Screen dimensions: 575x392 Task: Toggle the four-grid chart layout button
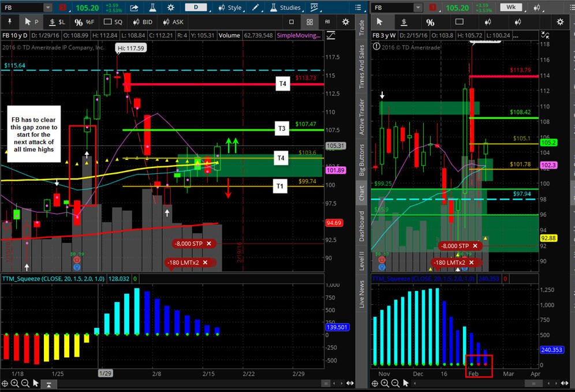coord(309,22)
